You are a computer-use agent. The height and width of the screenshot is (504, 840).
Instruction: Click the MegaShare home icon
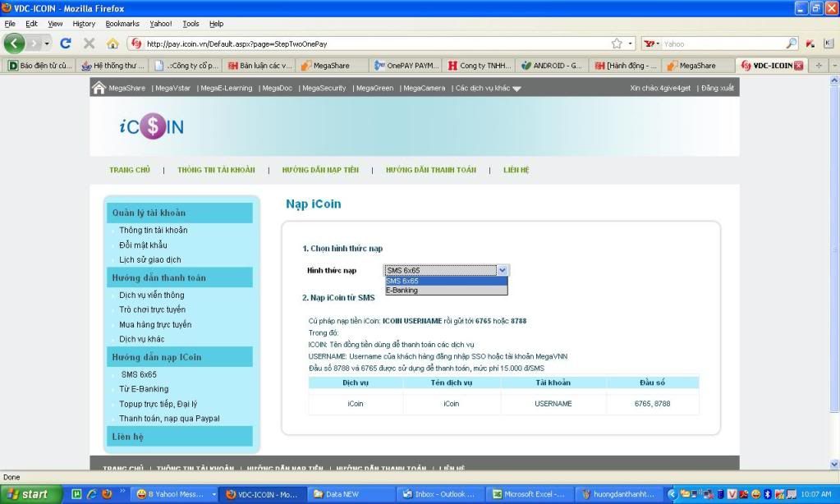click(99, 88)
